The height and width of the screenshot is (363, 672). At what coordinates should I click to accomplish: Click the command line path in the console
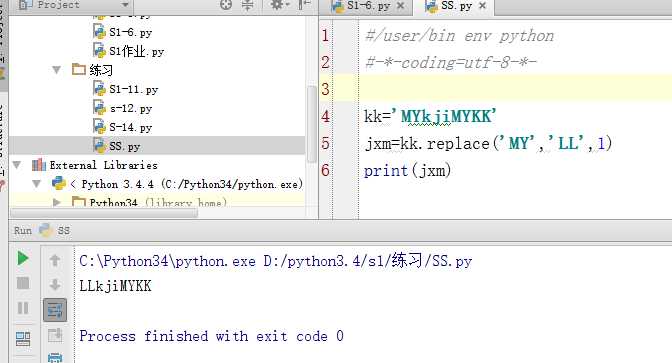276,261
